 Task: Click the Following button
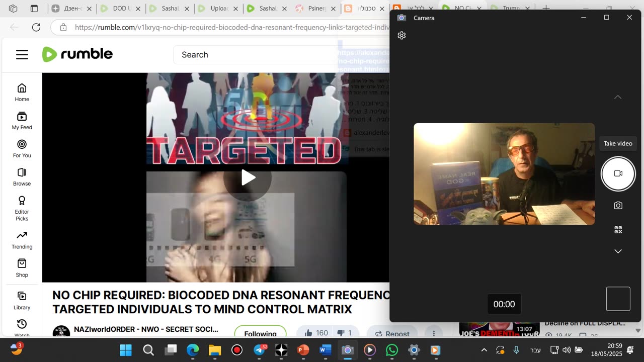tap(260, 333)
